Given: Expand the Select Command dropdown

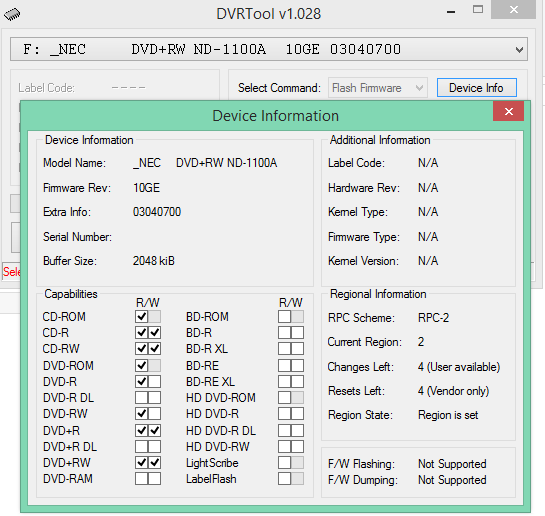Looking at the screenshot, I should pyautogui.click(x=378, y=88).
